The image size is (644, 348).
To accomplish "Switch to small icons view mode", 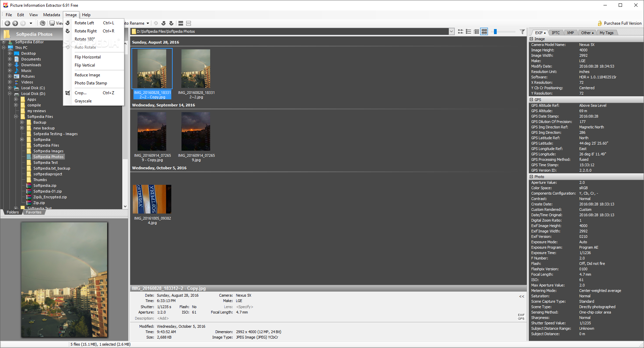I will click(x=461, y=31).
